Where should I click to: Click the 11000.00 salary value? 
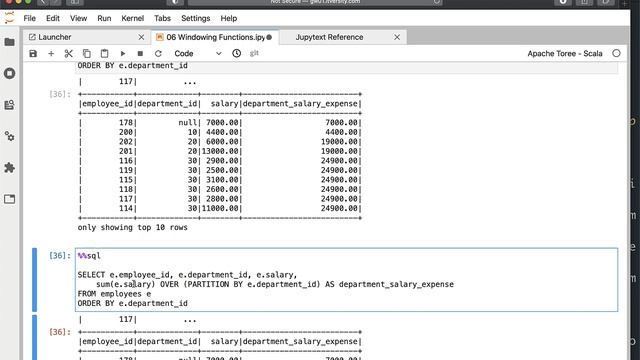tap(220, 208)
